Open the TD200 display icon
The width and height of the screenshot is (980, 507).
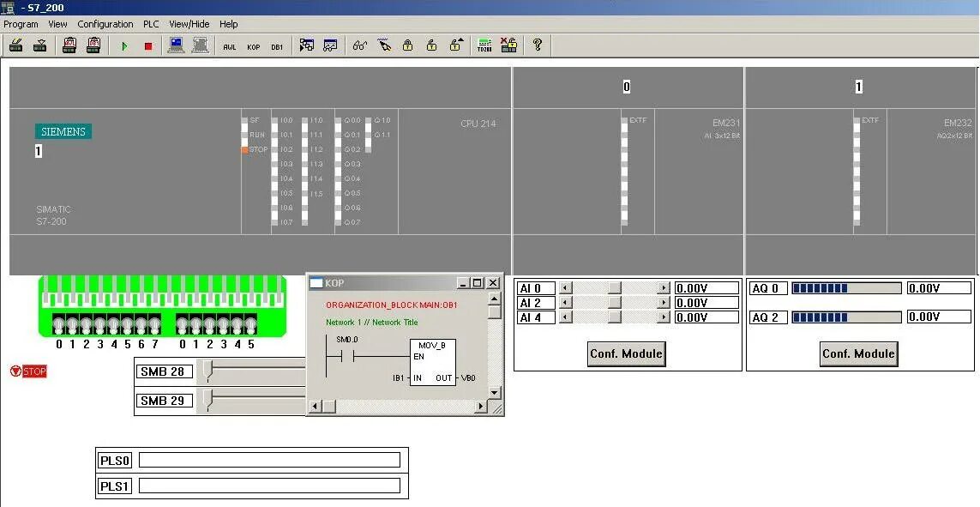pyautogui.click(x=484, y=45)
